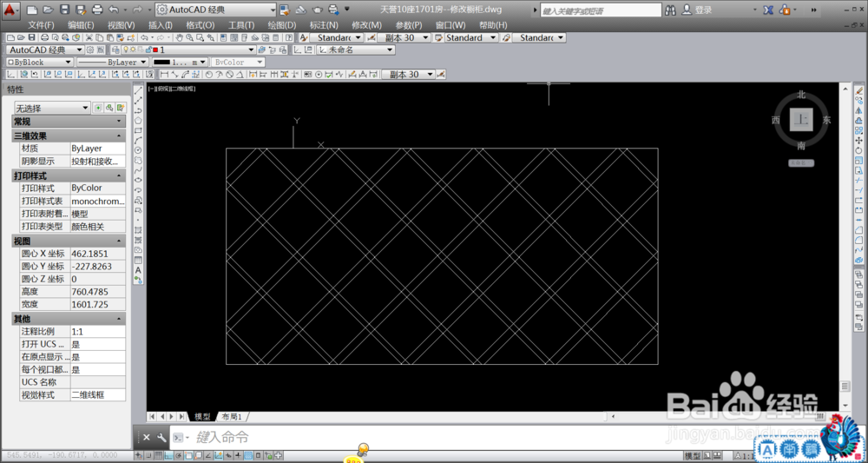
Task: Toggle Polar tracking in status bar
Action: (178, 456)
